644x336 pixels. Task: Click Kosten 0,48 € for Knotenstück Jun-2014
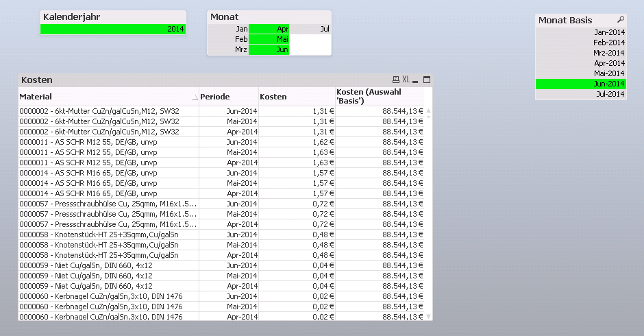pyautogui.click(x=297, y=235)
